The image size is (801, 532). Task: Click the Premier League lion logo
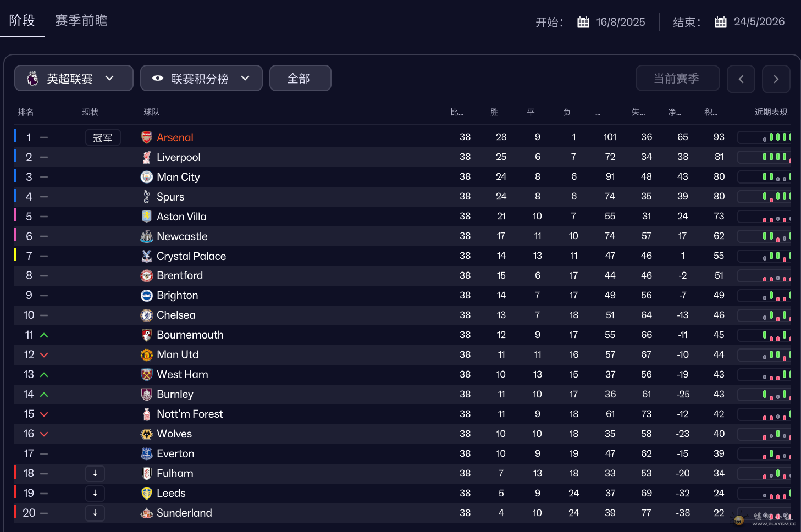point(33,79)
